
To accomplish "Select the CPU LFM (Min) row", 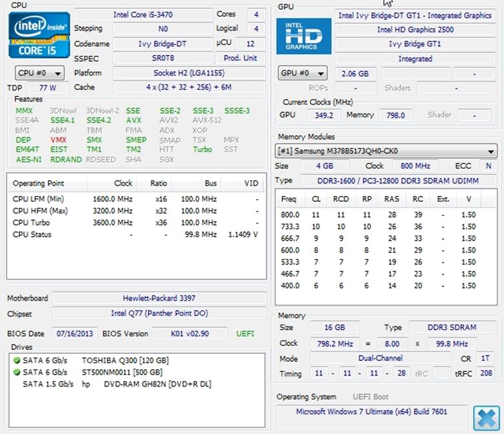I will coord(137,199).
